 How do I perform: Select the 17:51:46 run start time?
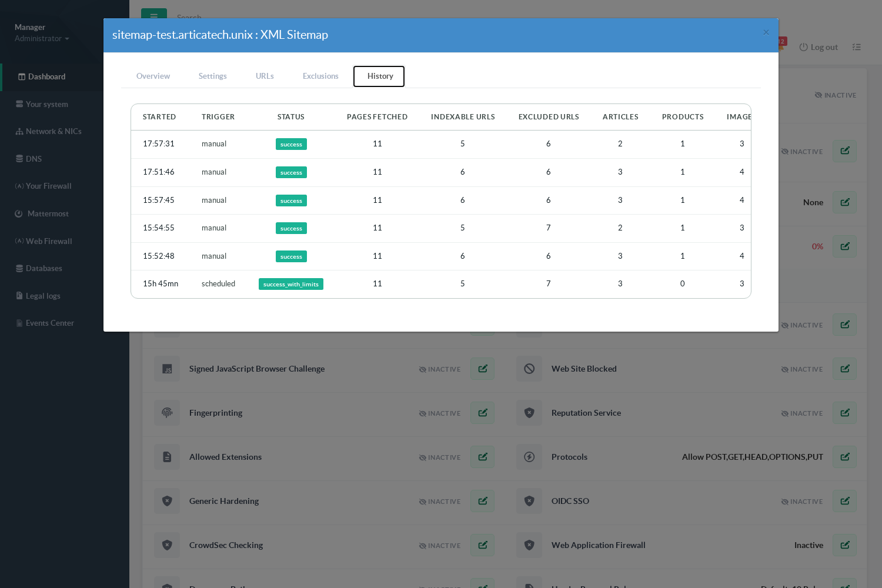click(x=159, y=172)
